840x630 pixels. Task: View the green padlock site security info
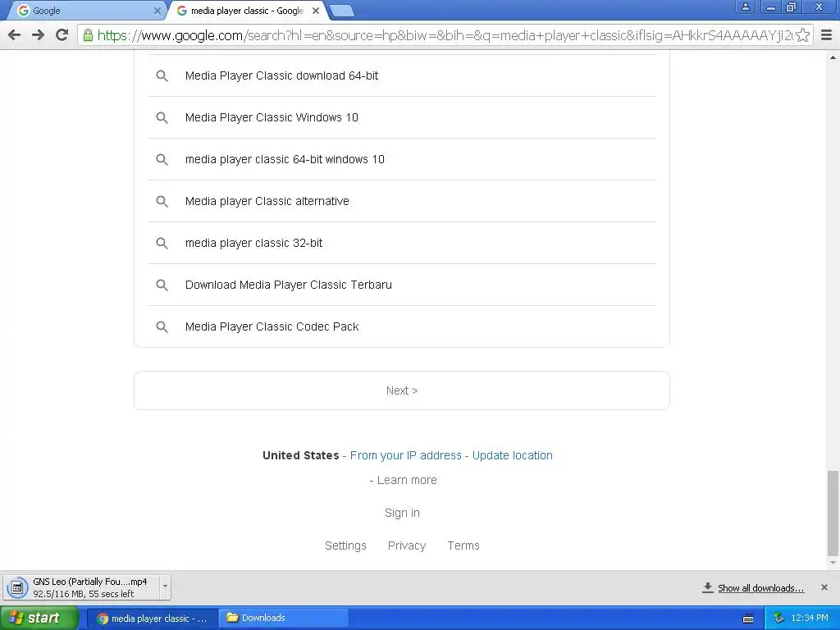[x=88, y=35]
